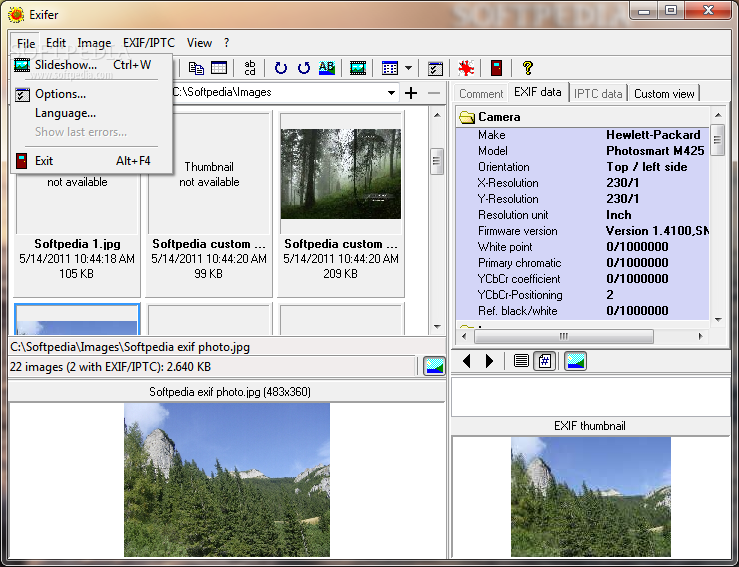The image size is (739, 567).
Task: Click the plus button beside folder path
Action: pos(411,93)
